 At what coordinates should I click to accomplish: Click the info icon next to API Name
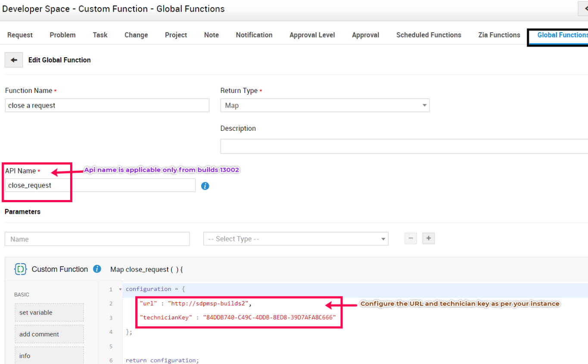205,186
